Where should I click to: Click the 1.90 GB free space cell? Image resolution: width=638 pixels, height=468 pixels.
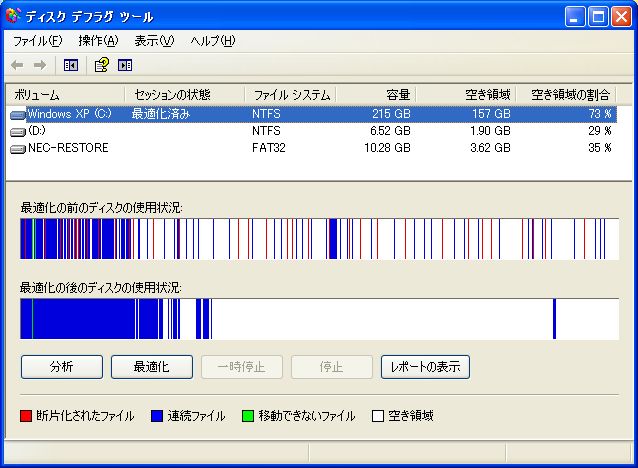(490, 131)
